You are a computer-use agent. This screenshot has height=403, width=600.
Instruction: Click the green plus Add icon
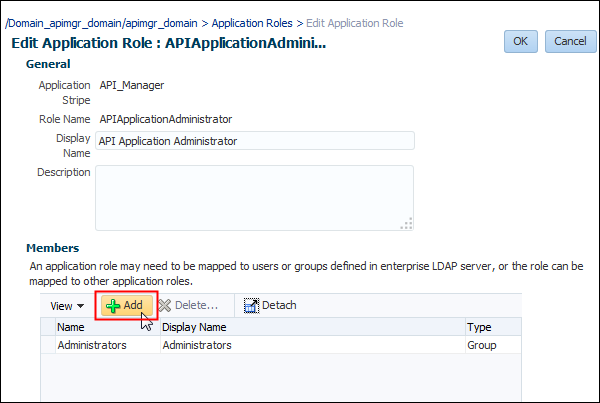(x=113, y=306)
